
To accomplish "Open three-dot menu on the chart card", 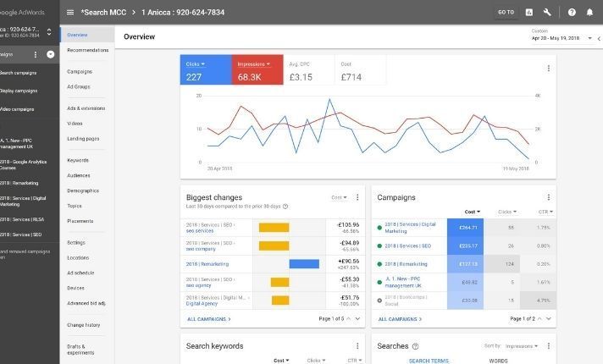I will (548, 69).
